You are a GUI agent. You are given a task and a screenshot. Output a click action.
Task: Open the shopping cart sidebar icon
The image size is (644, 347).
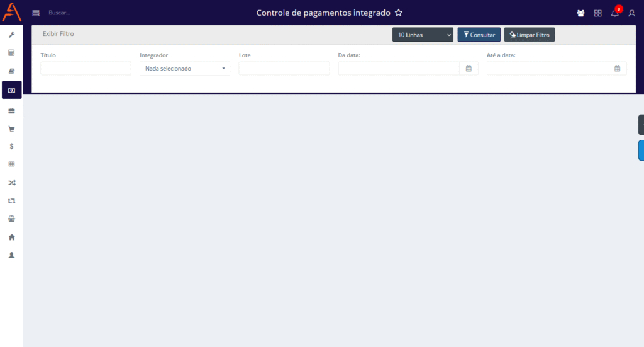[x=11, y=128]
